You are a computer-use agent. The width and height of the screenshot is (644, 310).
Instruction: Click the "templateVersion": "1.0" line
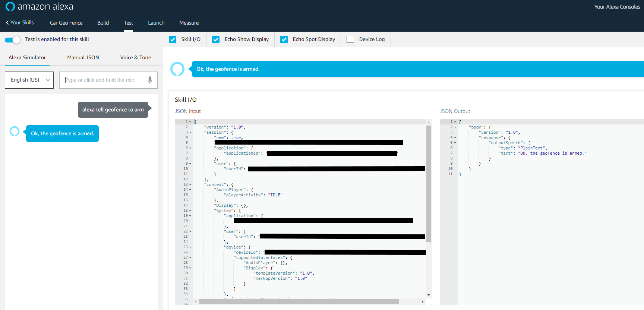(284, 273)
